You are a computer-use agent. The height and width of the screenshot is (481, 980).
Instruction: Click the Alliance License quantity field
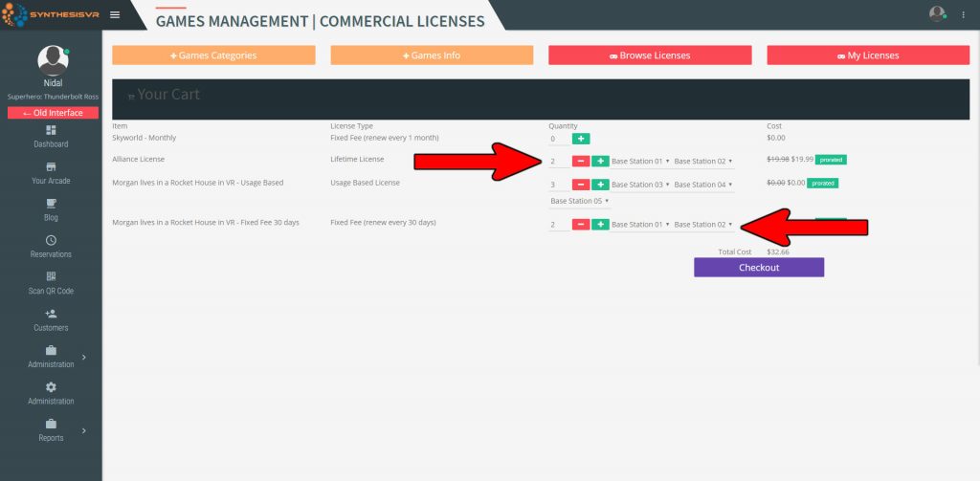(x=559, y=162)
